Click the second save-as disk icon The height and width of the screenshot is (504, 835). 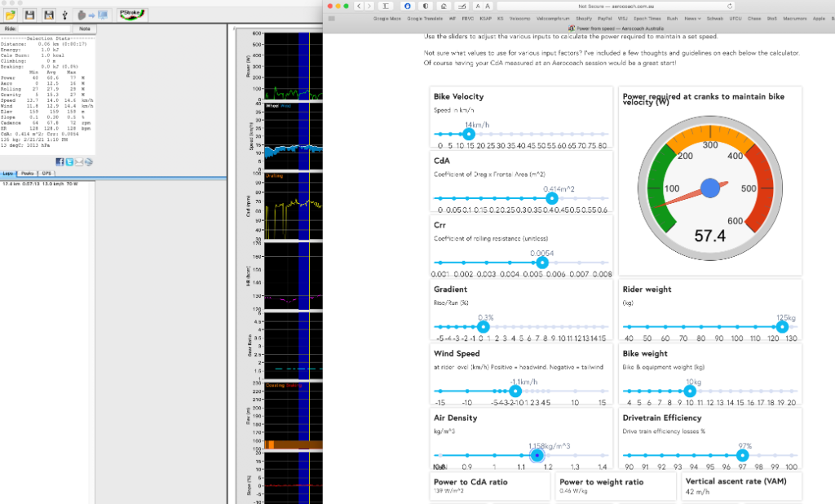(49, 15)
